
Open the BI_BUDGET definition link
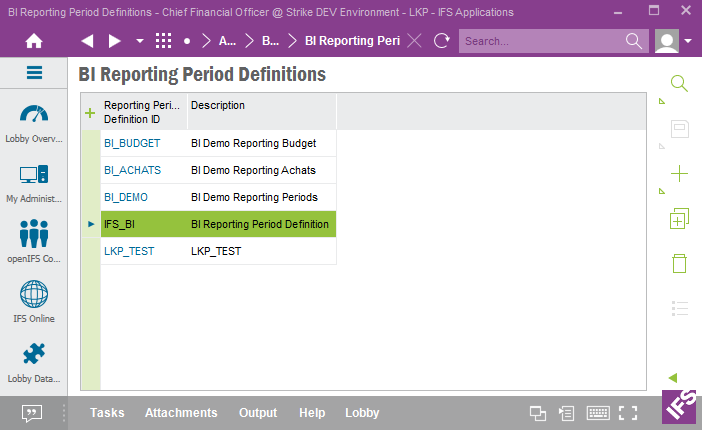click(x=132, y=143)
